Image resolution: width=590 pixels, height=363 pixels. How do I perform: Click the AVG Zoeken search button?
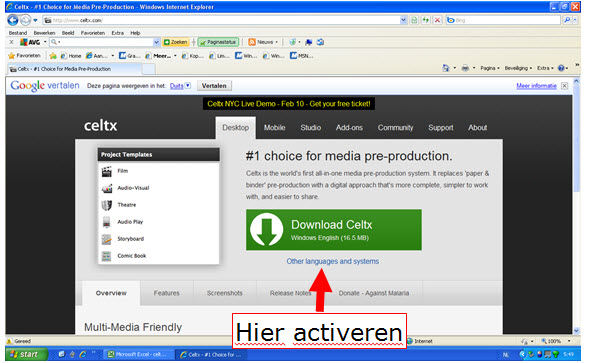click(175, 42)
